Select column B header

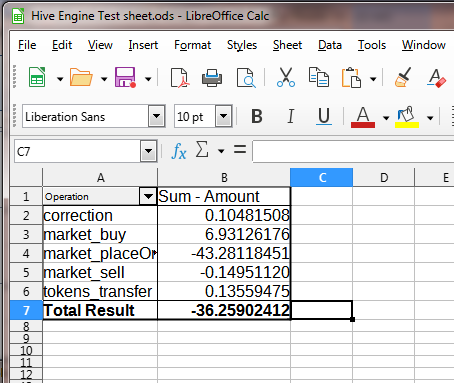[x=224, y=177]
